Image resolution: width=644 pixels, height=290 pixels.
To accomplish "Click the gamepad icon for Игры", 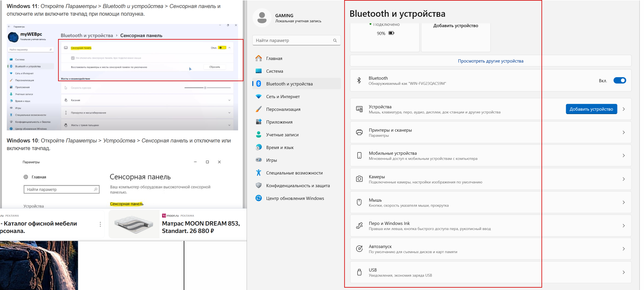I will [258, 160].
